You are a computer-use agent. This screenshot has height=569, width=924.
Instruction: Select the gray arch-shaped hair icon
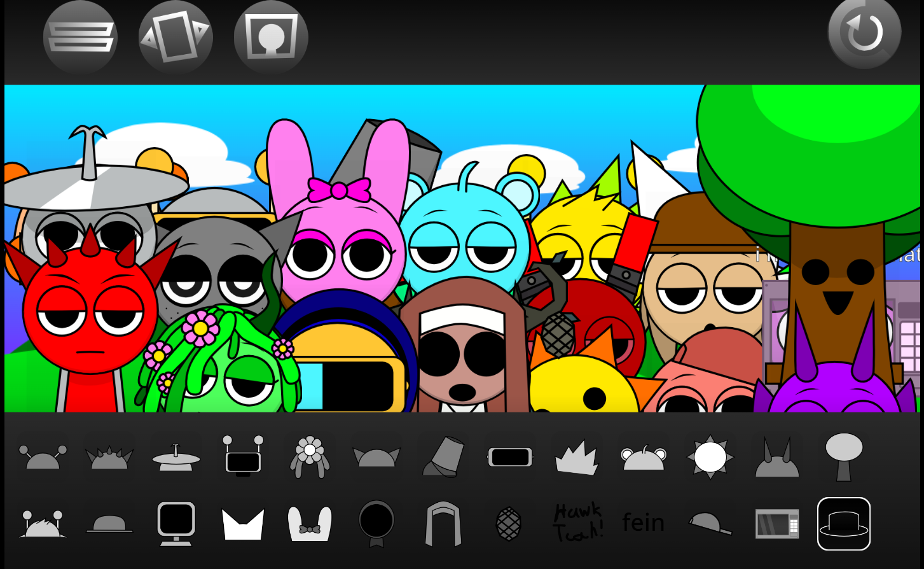click(x=443, y=524)
